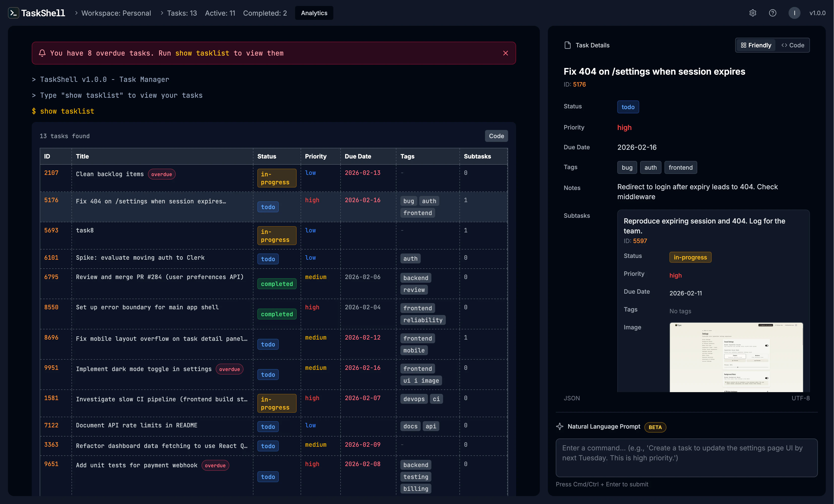Toggle the todo status badge in Task Details
The image size is (834, 504).
(628, 107)
